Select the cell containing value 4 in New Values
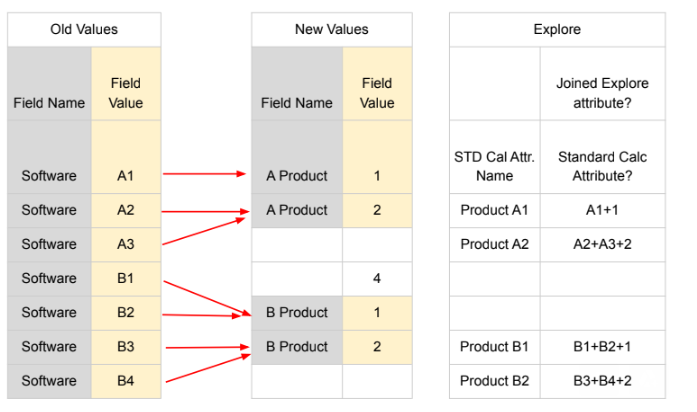 376,278
